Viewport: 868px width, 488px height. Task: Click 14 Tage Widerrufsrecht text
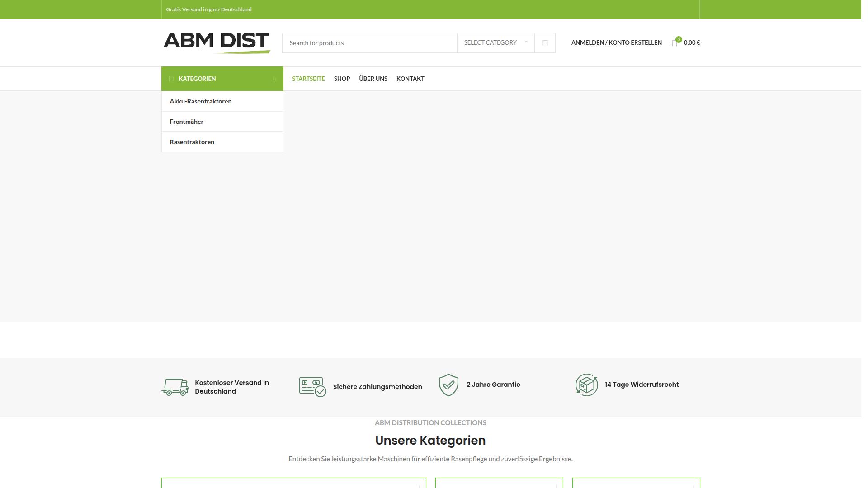click(642, 385)
